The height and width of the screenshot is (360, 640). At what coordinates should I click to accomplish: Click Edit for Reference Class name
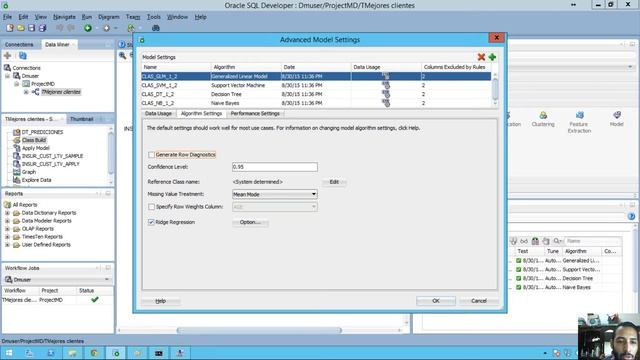(334, 182)
